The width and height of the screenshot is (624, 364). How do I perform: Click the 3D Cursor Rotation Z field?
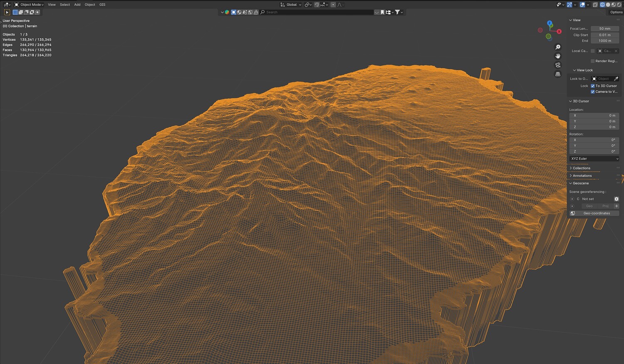pos(594,151)
